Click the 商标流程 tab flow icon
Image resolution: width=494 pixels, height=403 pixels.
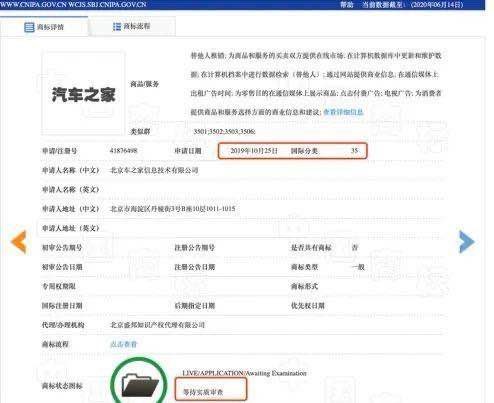pyautogui.click(x=117, y=27)
